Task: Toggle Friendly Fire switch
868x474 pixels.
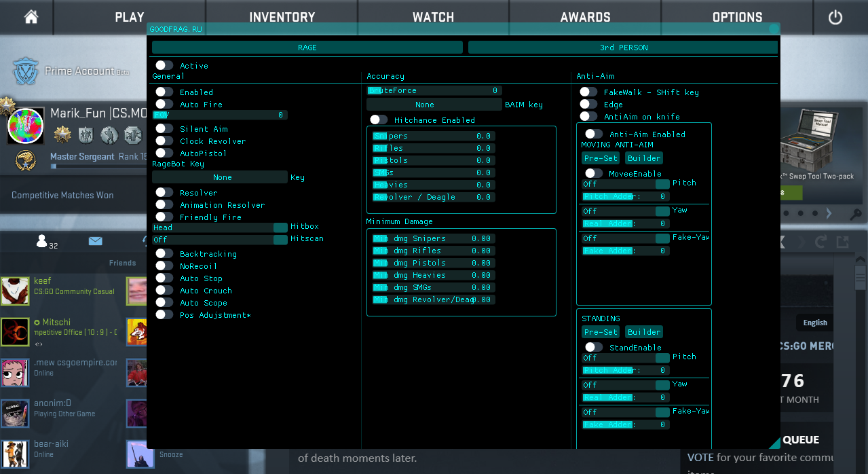Action: pos(164,217)
